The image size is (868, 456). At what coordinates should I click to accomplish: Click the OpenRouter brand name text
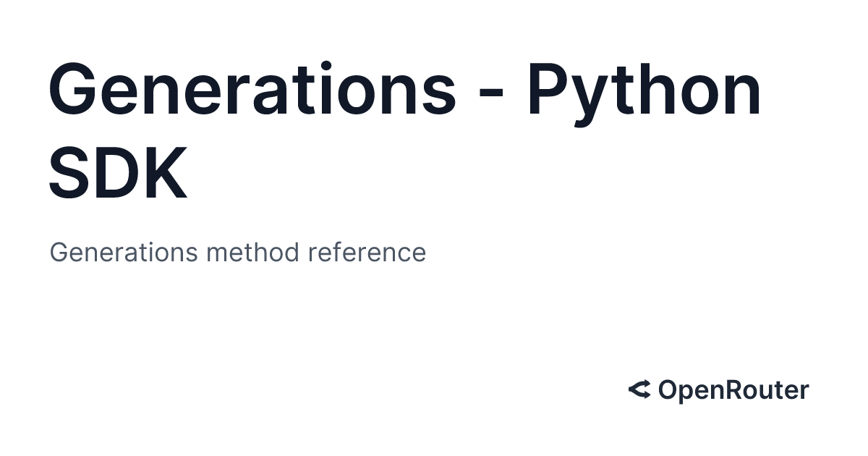click(733, 390)
